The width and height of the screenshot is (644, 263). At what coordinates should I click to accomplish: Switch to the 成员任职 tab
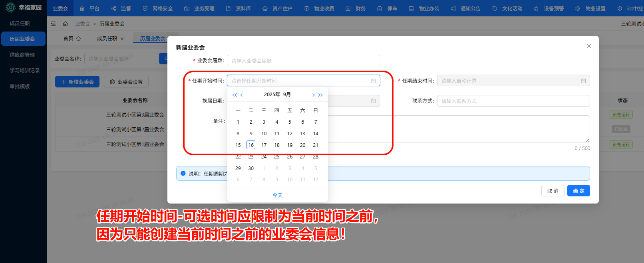tap(107, 38)
